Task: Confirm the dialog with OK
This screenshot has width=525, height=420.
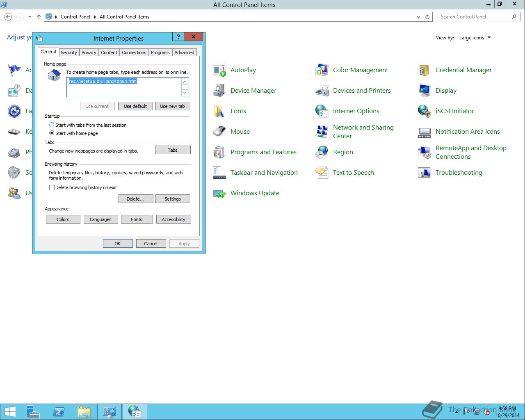Action: (x=118, y=244)
